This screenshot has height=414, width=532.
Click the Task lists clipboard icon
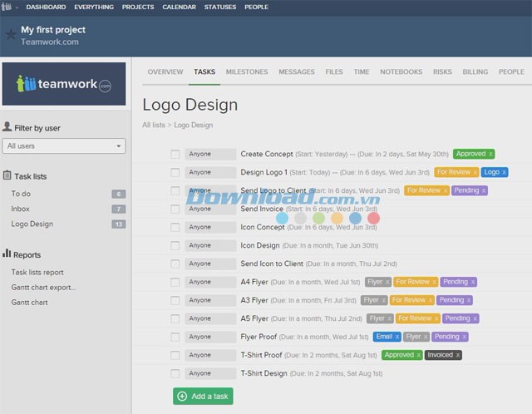(7, 175)
